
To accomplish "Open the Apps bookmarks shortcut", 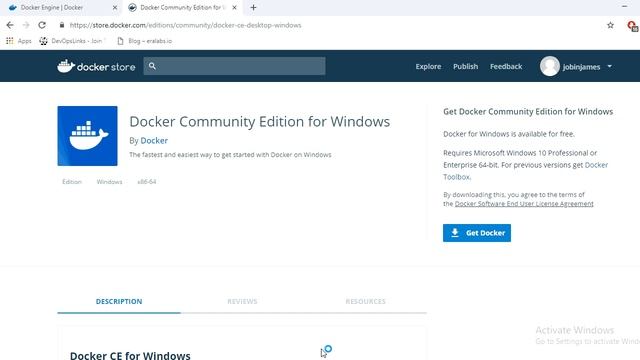I will [x=19, y=41].
